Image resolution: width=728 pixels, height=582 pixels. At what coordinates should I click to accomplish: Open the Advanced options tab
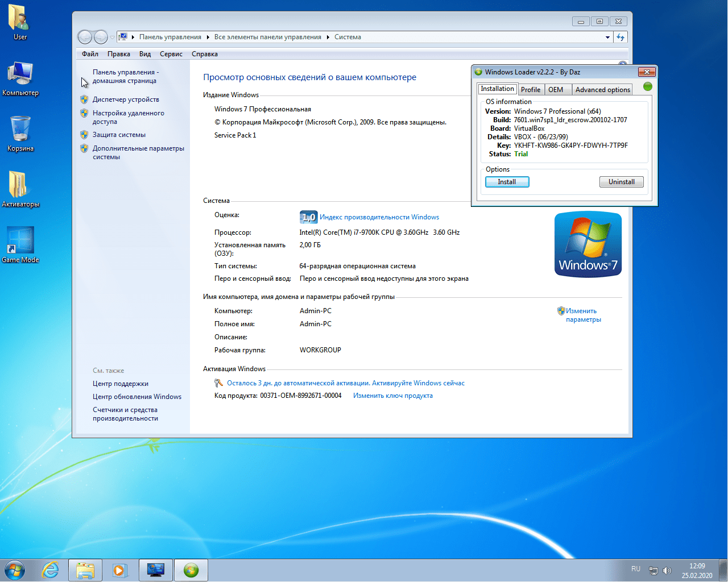[x=603, y=90]
